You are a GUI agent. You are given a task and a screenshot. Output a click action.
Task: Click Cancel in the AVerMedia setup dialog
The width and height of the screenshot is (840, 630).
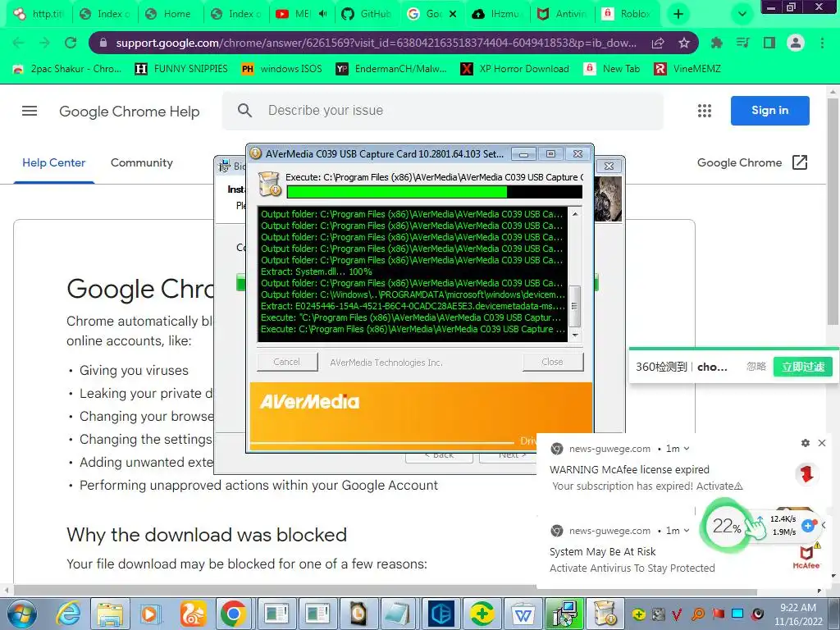click(286, 362)
